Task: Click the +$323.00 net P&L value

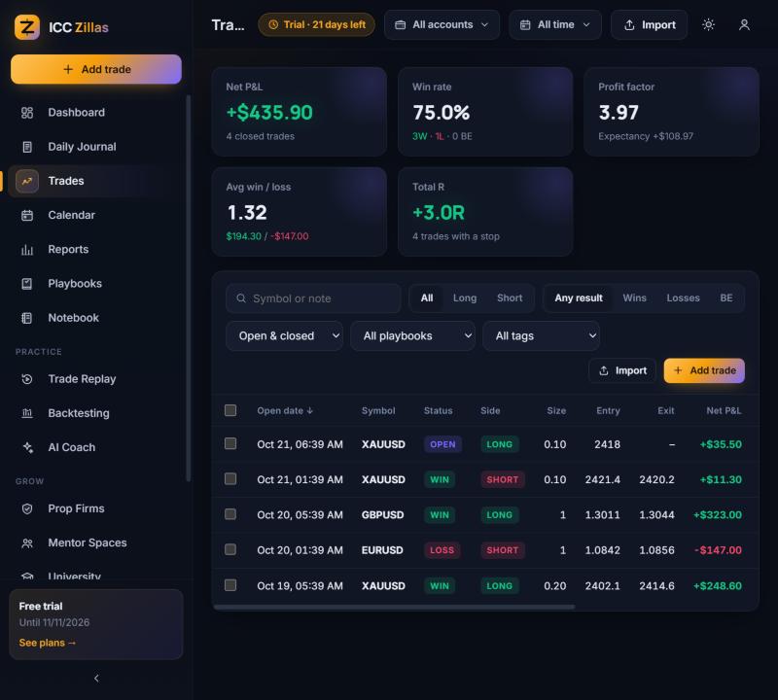Action: point(718,515)
